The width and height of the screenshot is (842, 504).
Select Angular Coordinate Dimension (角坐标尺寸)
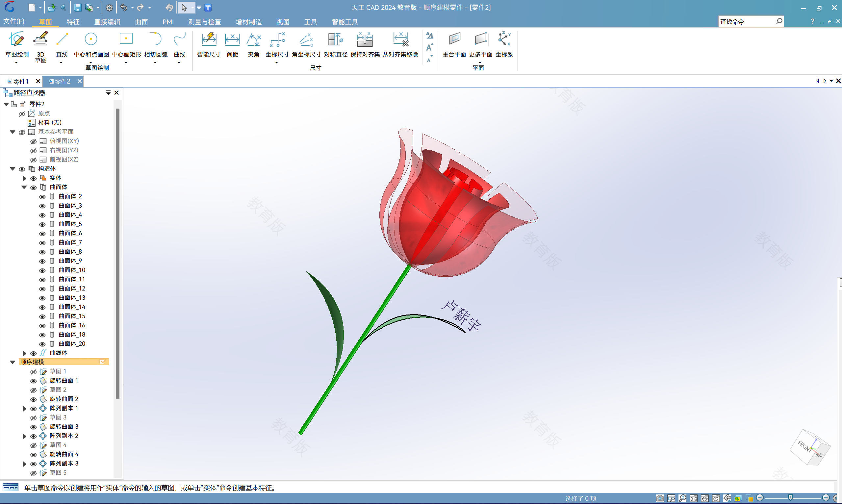(306, 44)
